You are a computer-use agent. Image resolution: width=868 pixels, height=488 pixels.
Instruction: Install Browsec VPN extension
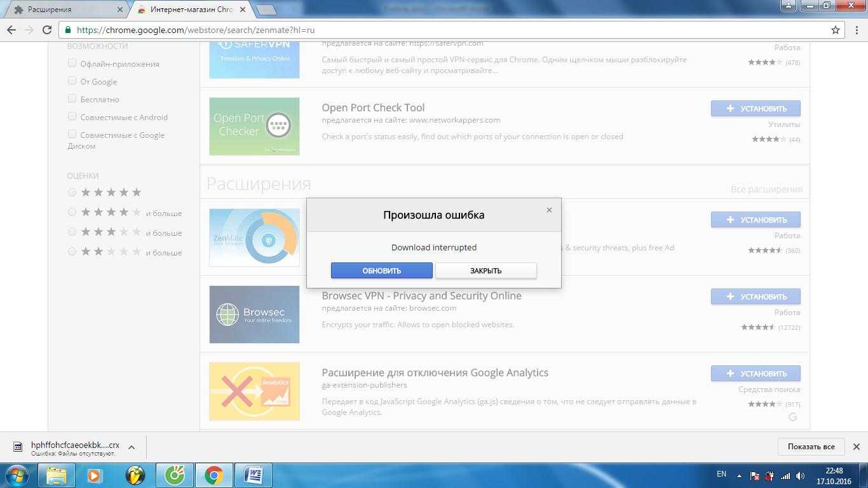(756, 296)
